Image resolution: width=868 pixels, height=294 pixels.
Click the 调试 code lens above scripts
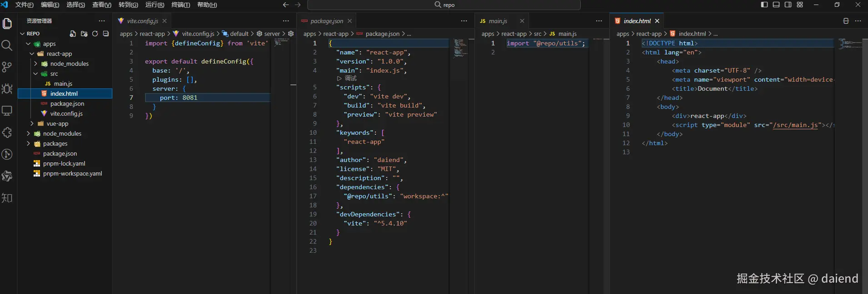click(x=350, y=78)
